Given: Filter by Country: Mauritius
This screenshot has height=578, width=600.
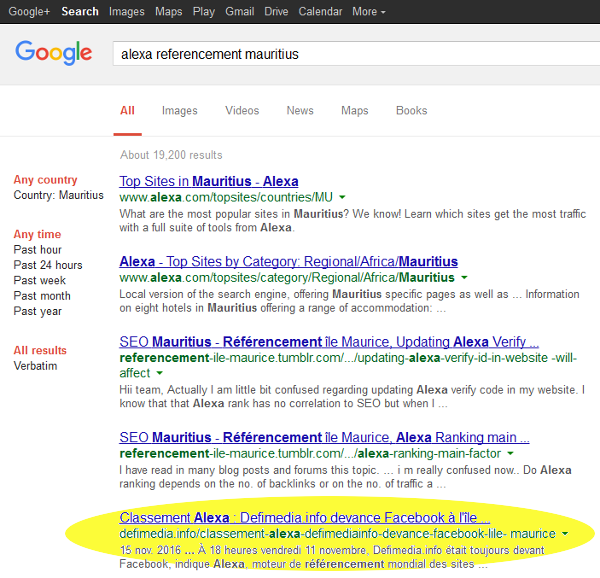Looking at the screenshot, I should (x=59, y=195).
